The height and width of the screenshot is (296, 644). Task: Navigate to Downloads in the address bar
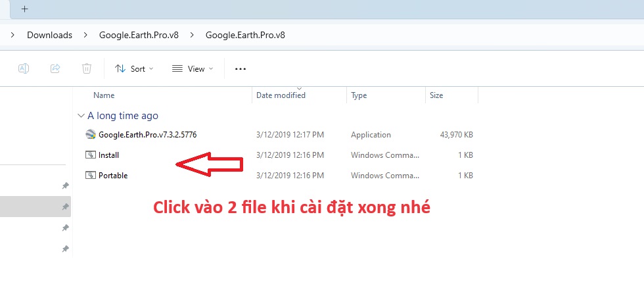tap(49, 35)
